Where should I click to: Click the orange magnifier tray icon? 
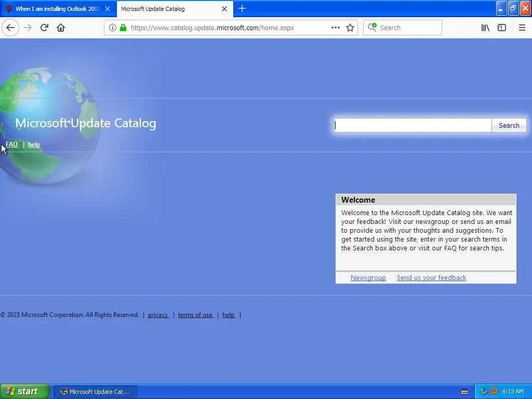tap(494, 392)
